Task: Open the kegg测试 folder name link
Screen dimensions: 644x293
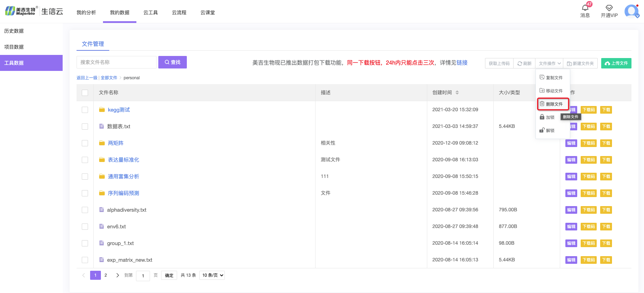Action: tap(119, 109)
